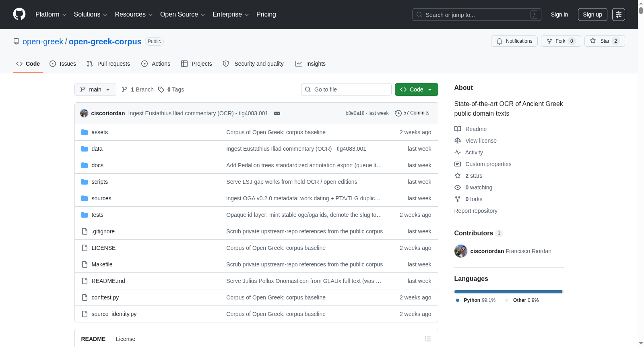Open the scripts folder
Screen dimensions: 644x347
(99, 182)
